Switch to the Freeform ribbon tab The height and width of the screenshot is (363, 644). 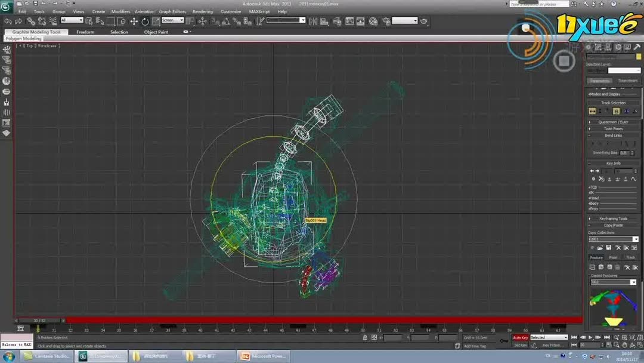pos(85,32)
